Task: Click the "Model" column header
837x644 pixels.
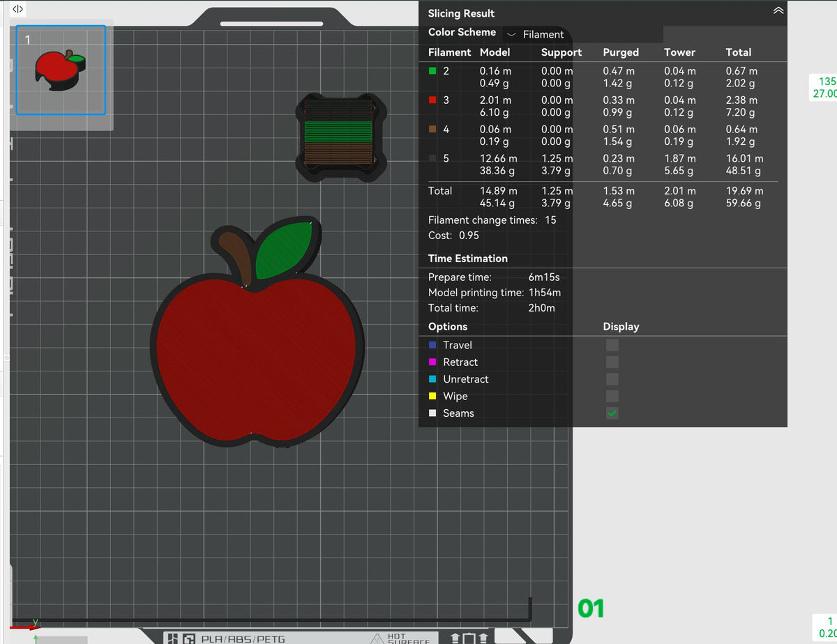Action: pyautogui.click(x=495, y=52)
